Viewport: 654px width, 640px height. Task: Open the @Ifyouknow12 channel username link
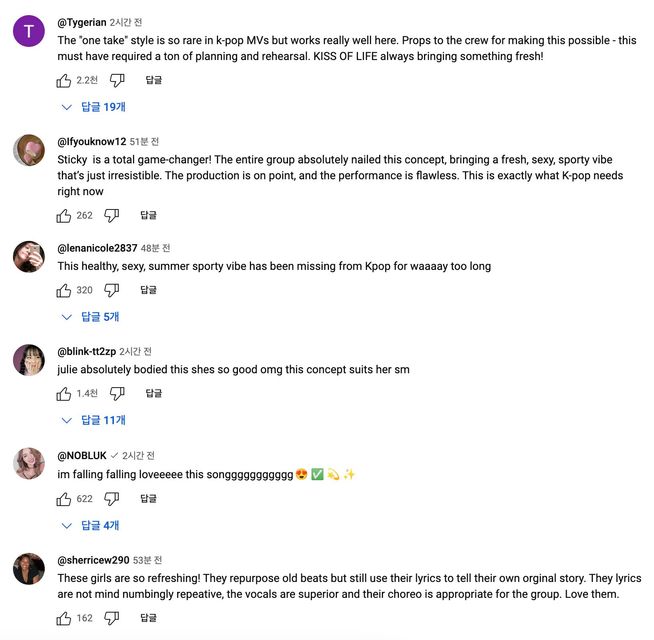point(92,142)
